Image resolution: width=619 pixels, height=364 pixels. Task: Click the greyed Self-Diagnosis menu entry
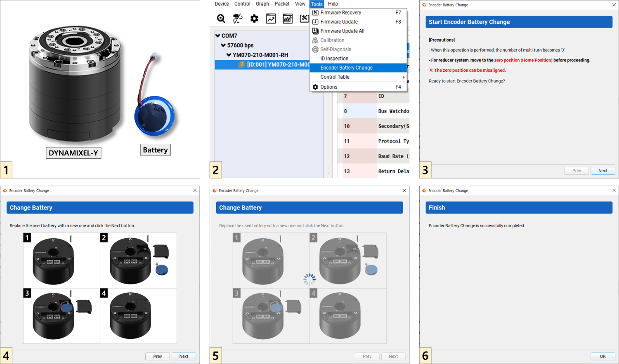(358, 49)
